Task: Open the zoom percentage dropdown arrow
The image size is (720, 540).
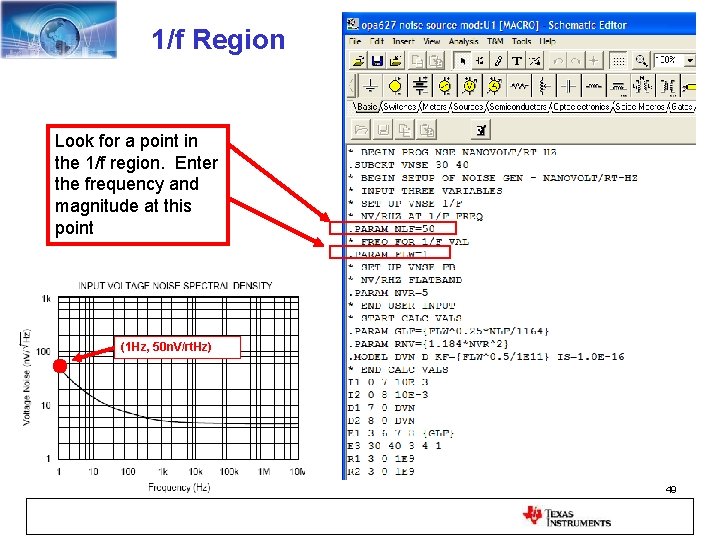Action: (690, 60)
